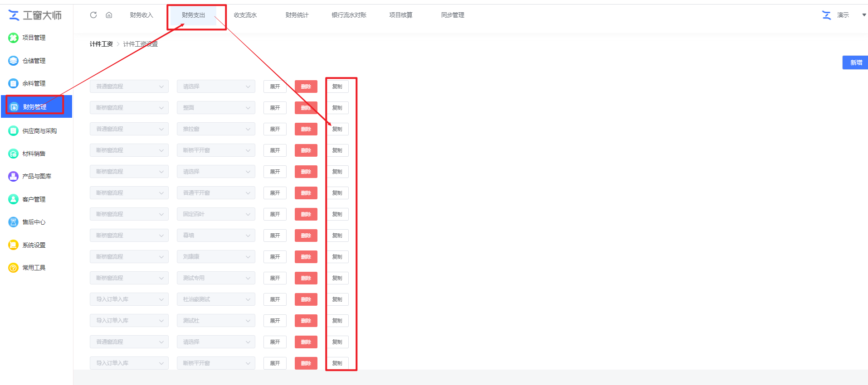Delete the 幕墙 row
This screenshot has width=868, height=385.
coord(306,236)
